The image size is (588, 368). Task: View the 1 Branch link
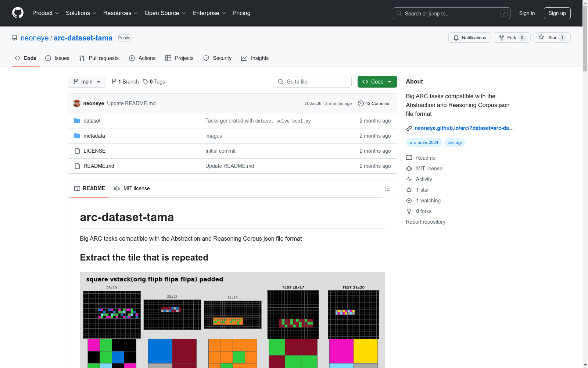pos(125,82)
